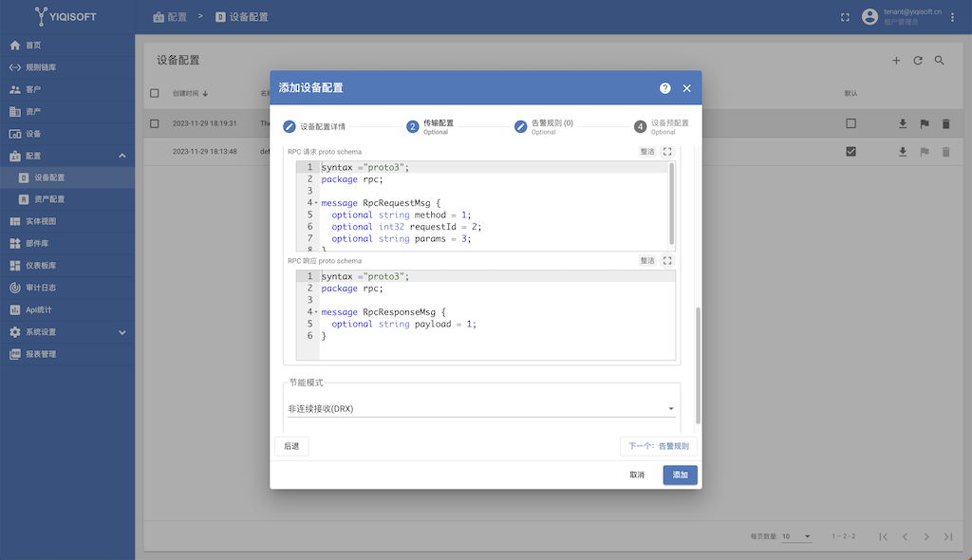Toggle fullscreen for RPC 响应 proto schema editor
Screen dimensions: 972x560
[667, 260]
